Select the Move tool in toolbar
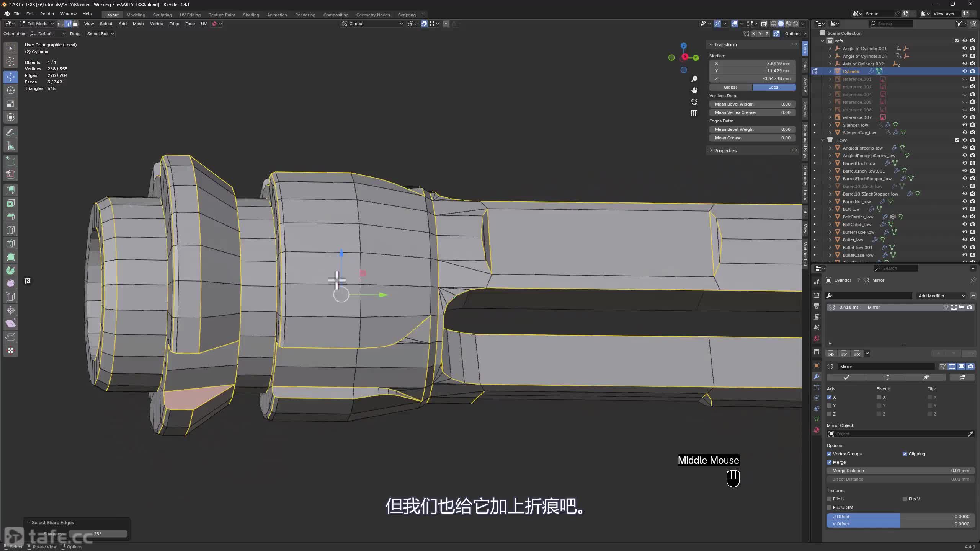The width and height of the screenshot is (980, 551). click(11, 77)
